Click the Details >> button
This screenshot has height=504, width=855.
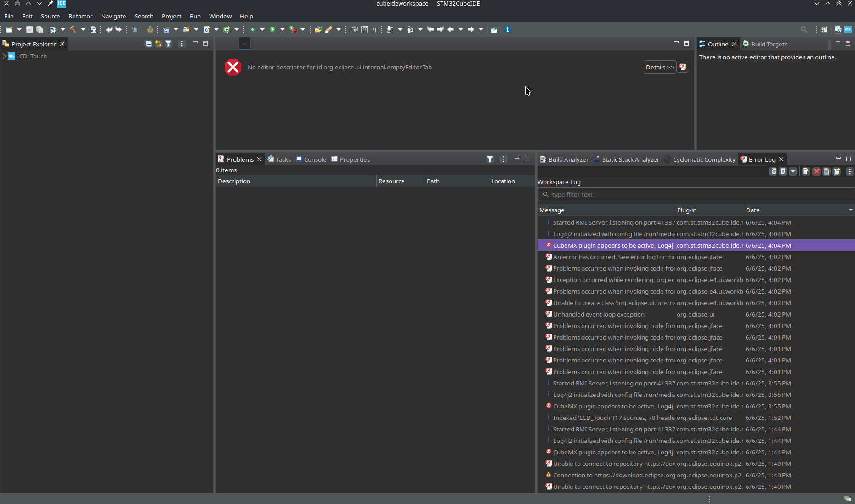tap(659, 67)
